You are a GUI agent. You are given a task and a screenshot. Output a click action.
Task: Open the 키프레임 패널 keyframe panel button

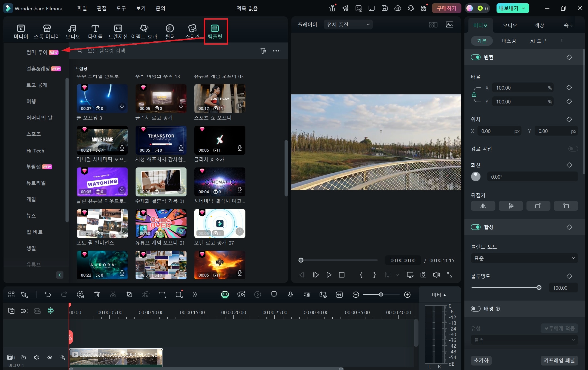[x=559, y=360]
